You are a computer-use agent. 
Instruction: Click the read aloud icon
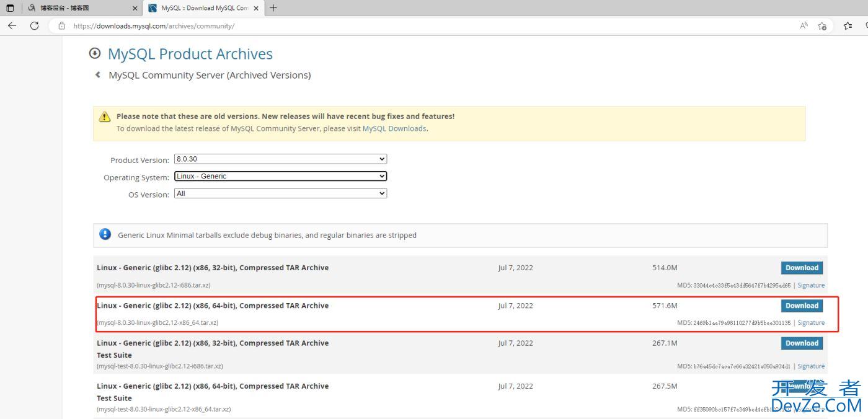[x=804, y=25]
